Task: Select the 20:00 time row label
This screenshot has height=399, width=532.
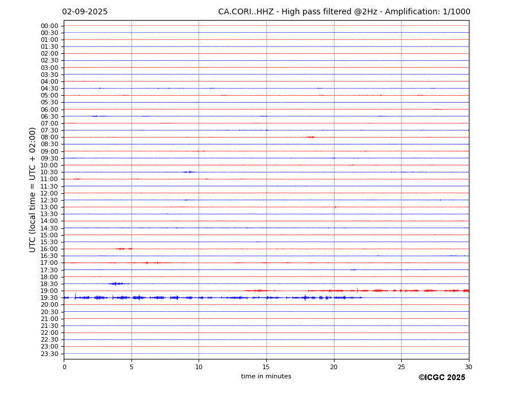Action: coord(49,305)
